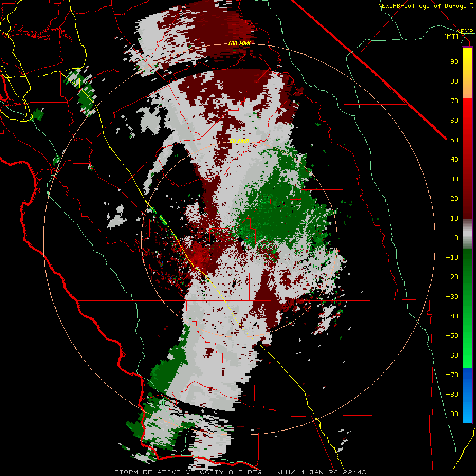Click the 30 value on the velocity scale
476x476 pixels.
(x=454, y=179)
